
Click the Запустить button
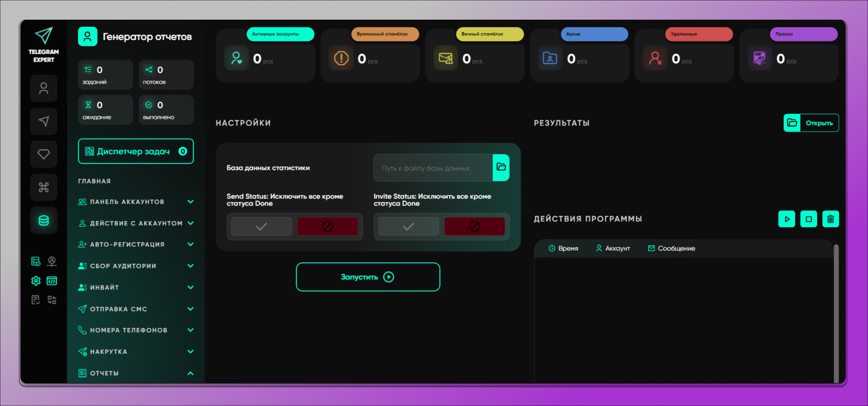tap(368, 277)
